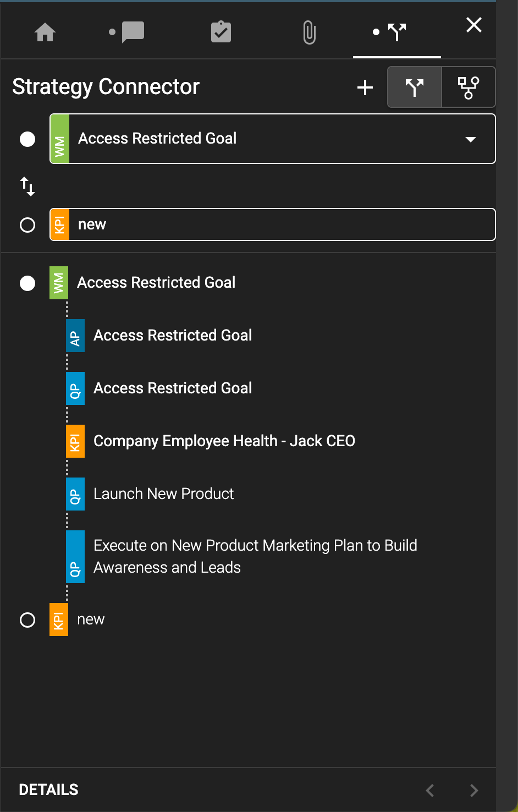Open the Home tab icon
This screenshot has width=518, height=812.
(x=45, y=33)
